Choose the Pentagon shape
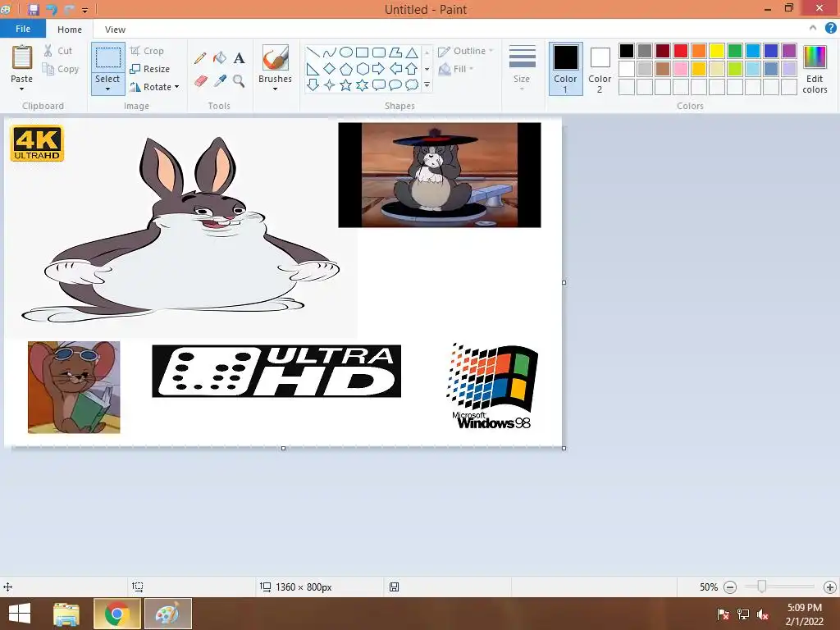The image size is (840, 630). click(x=346, y=69)
